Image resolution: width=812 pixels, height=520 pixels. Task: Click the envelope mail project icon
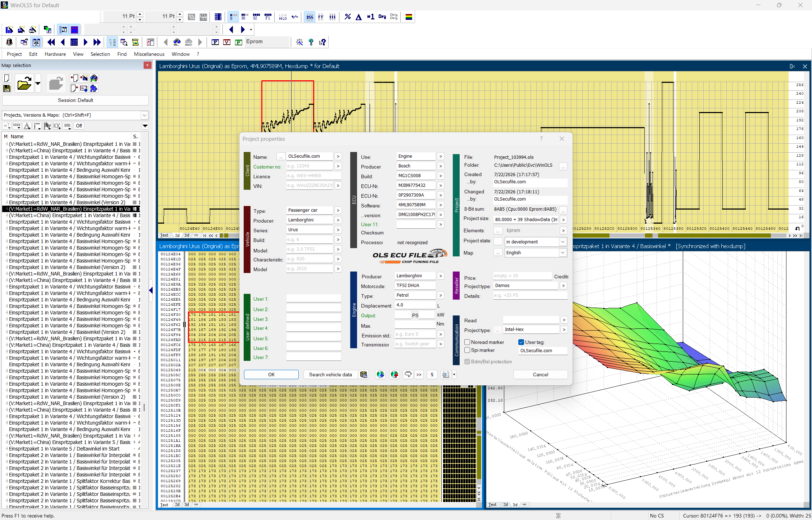click(x=84, y=88)
